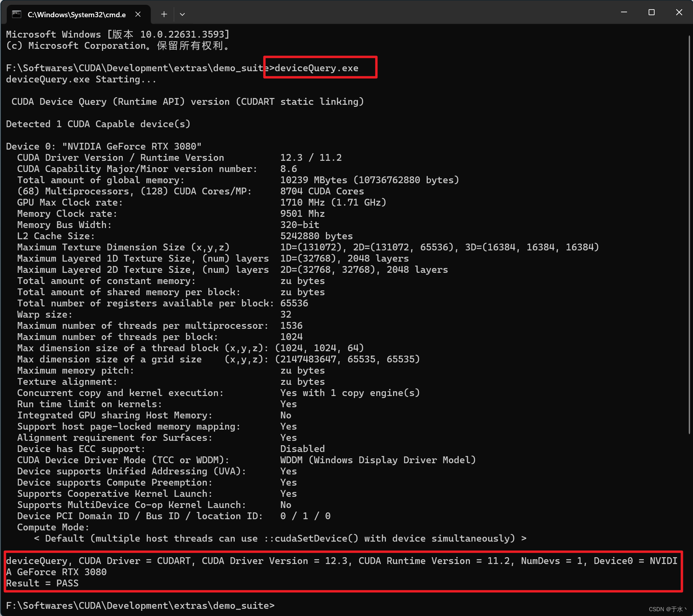Viewport: 693px width, 616px height.
Task: Click the '1D=(32768), 2048 layers' value
Action: point(344,258)
